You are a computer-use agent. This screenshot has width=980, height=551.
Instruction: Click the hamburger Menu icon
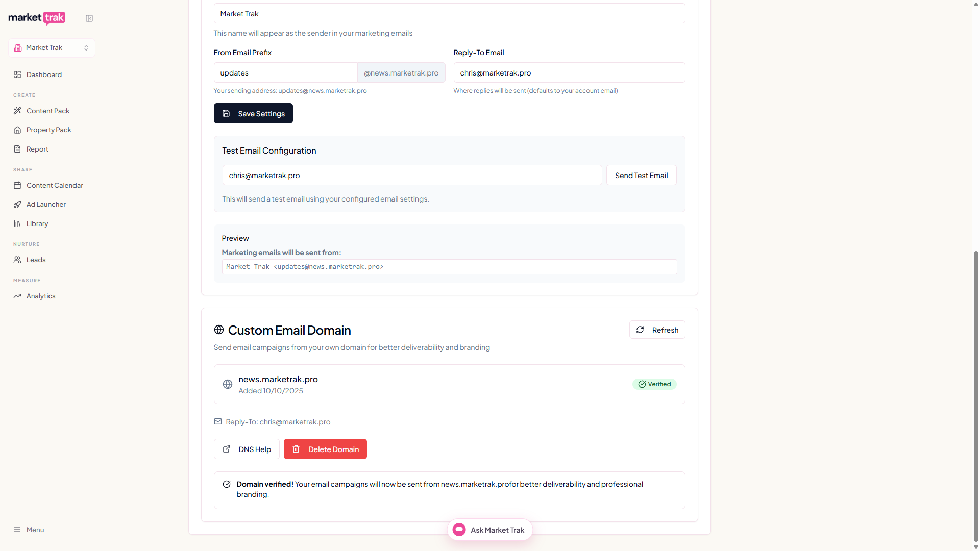pos(17,530)
